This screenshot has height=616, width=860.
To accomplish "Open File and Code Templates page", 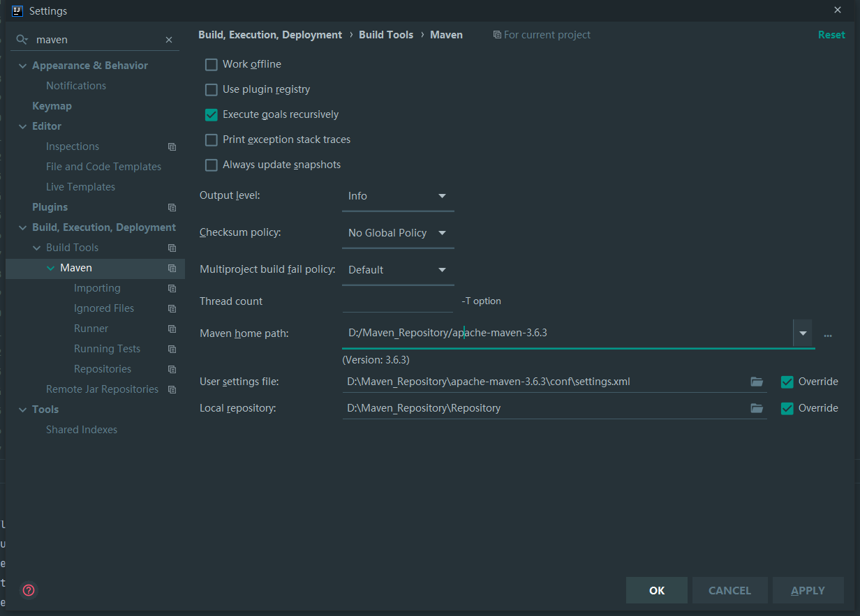I will pyautogui.click(x=103, y=167).
